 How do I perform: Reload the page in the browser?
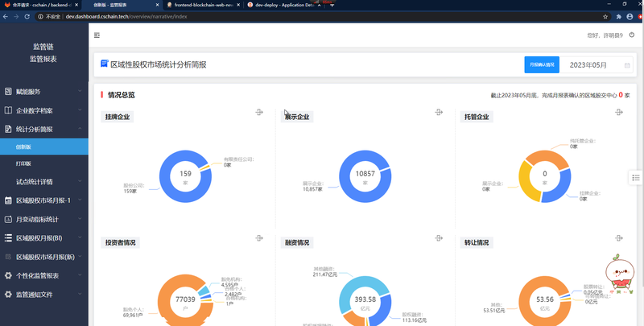click(27, 17)
